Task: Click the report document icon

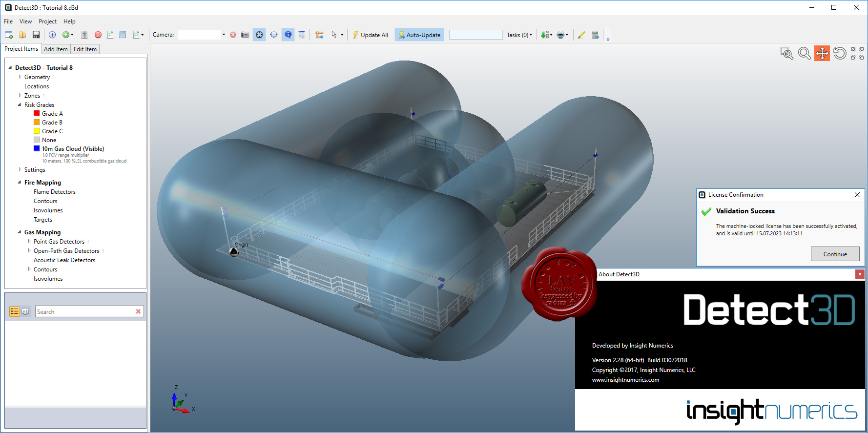Action: [136, 35]
